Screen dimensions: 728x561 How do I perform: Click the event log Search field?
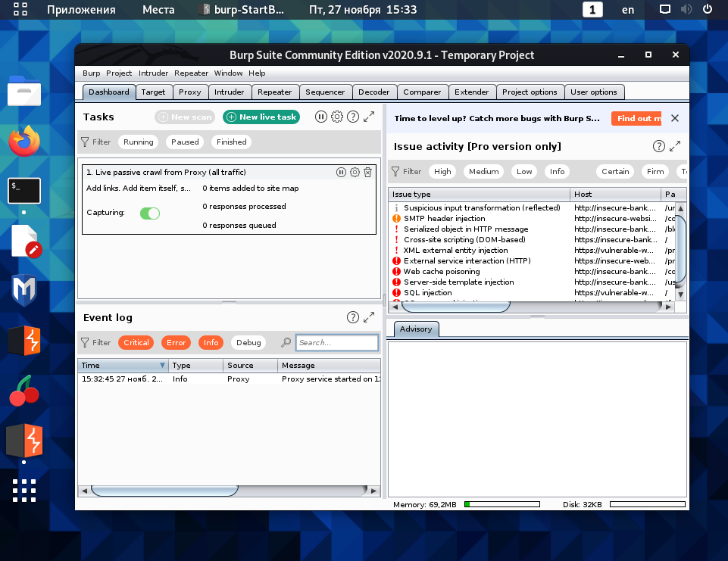pyautogui.click(x=337, y=342)
